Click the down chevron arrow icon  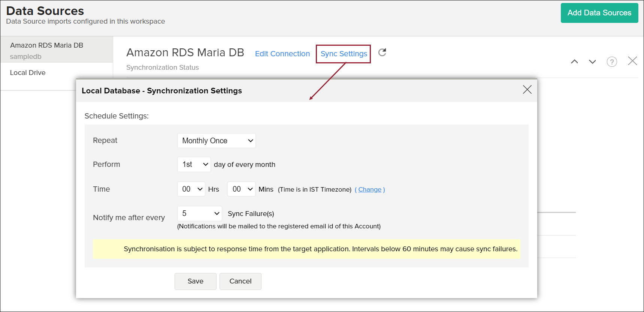tap(592, 61)
